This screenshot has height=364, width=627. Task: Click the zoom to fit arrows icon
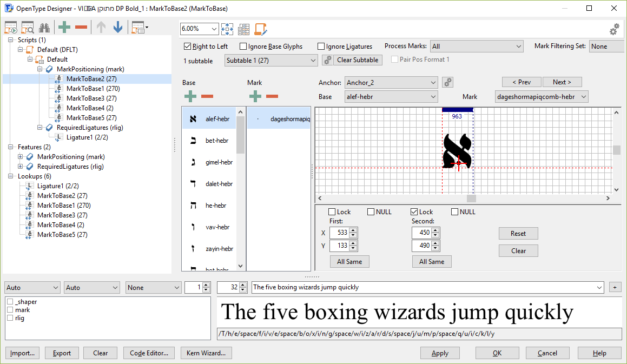tap(227, 29)
